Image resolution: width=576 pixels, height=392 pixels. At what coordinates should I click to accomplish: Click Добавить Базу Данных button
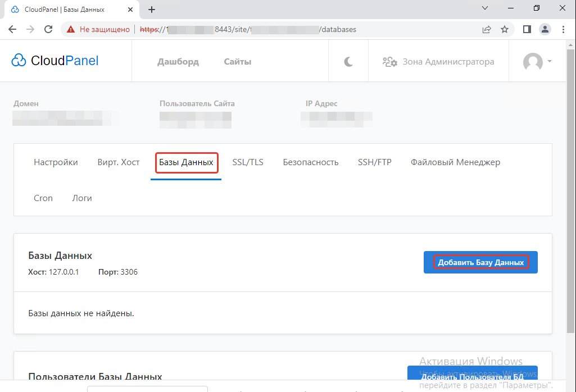click(480, 262)
